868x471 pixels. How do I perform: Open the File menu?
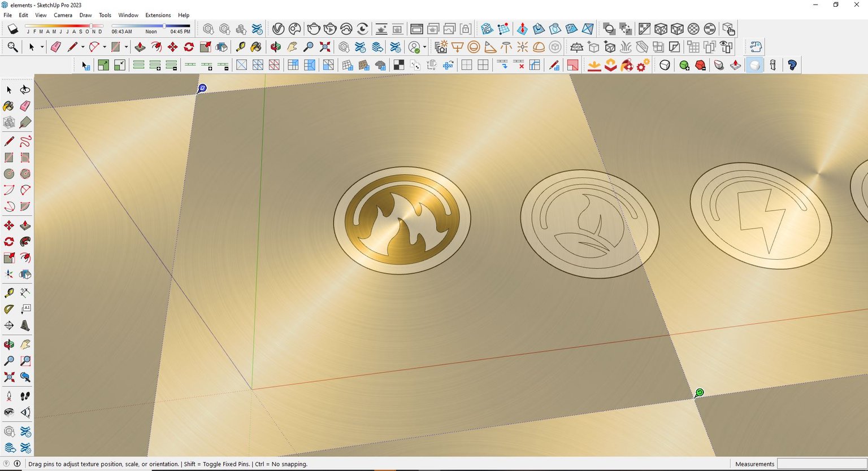(x=8, y=15)
